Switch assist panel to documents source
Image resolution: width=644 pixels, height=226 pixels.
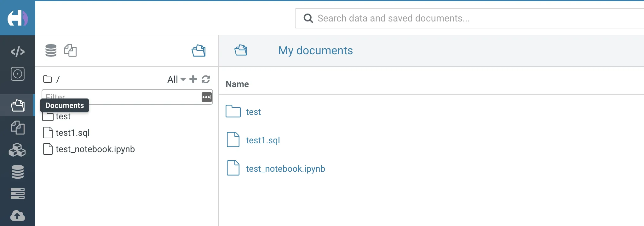click(198, 51)
